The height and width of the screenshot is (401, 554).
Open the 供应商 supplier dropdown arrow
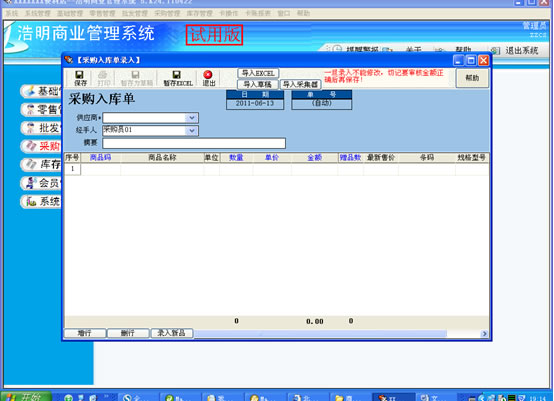click(x=191, y=118)
